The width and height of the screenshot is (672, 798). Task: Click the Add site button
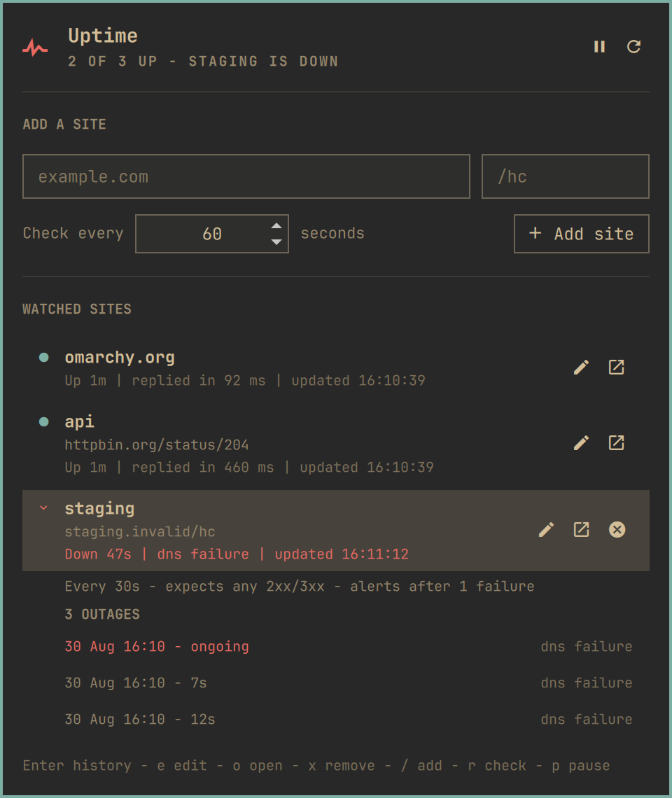[582, 234]
